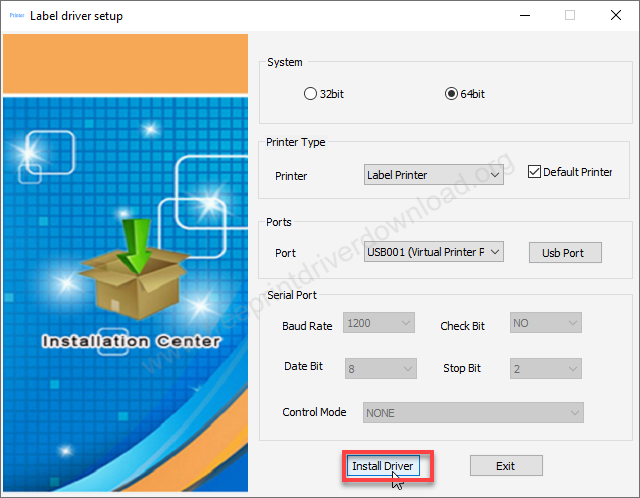Expand the Stop Bit dropdown

(x=546, y=369)
